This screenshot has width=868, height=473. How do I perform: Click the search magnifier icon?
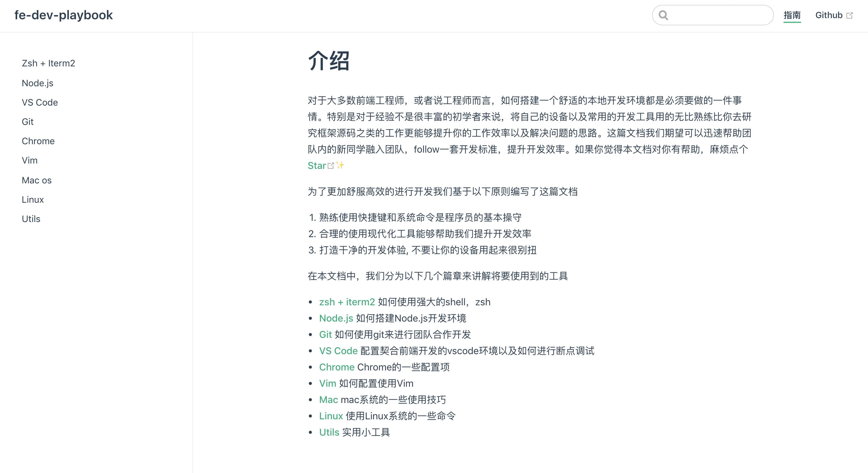(663, 15)
